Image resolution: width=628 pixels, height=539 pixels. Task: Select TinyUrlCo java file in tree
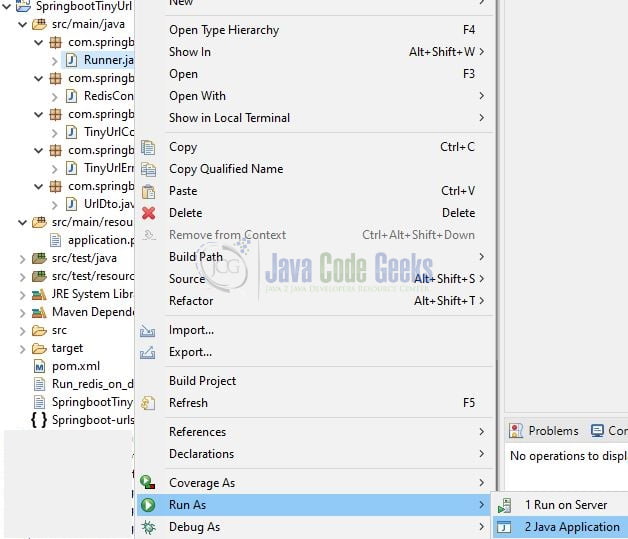click(109, 132)
